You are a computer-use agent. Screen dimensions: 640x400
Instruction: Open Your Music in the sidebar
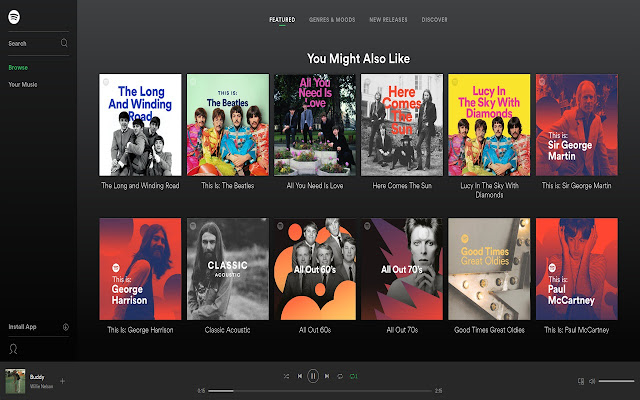[x=23, y=84]
